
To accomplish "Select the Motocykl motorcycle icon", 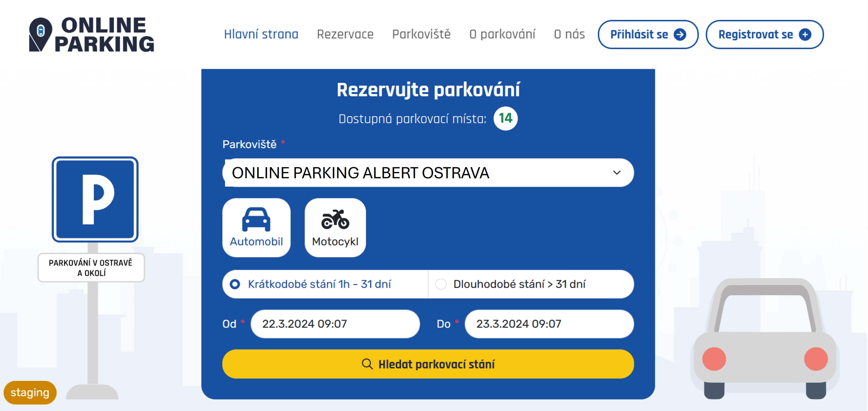I will (335, 219).
